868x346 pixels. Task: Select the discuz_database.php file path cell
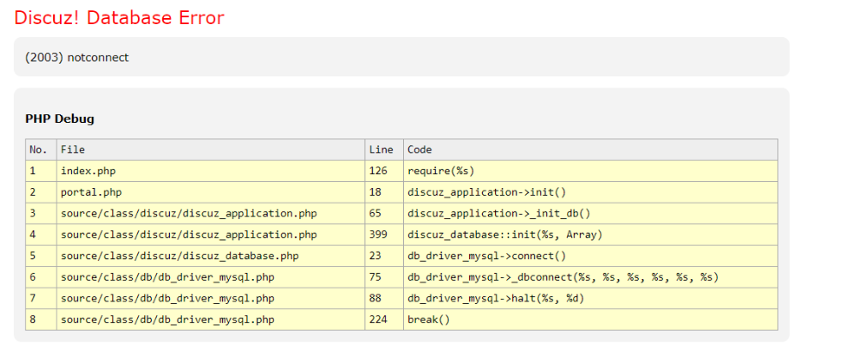pyautogui.click(x=179, y=256)
